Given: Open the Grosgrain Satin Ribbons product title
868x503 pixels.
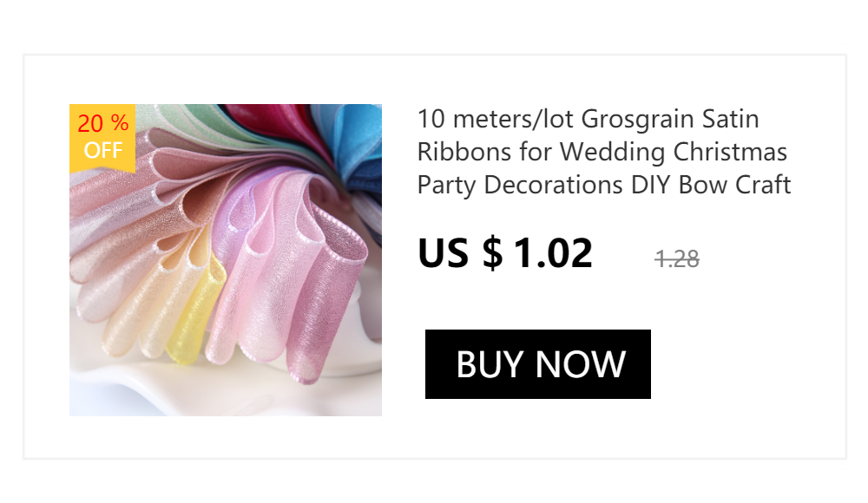Looking at the screenshot, I should point(604,152).
